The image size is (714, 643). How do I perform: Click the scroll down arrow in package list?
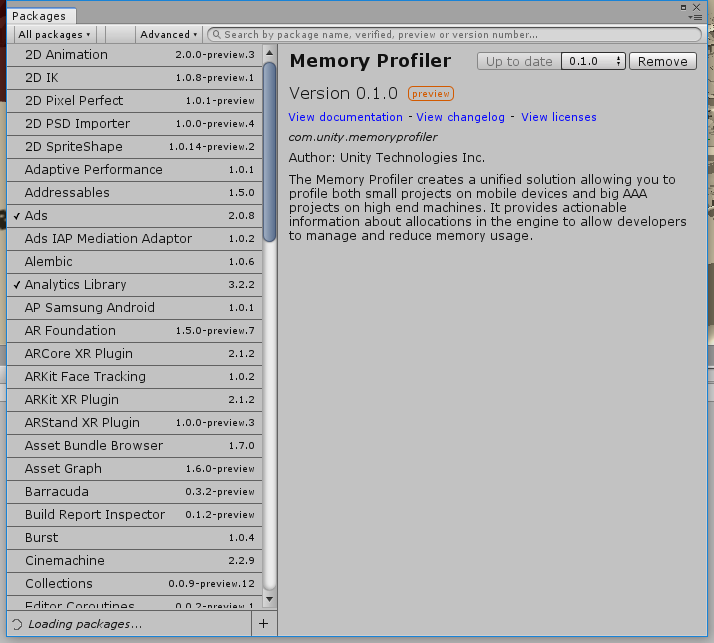(x=270, y=599)
